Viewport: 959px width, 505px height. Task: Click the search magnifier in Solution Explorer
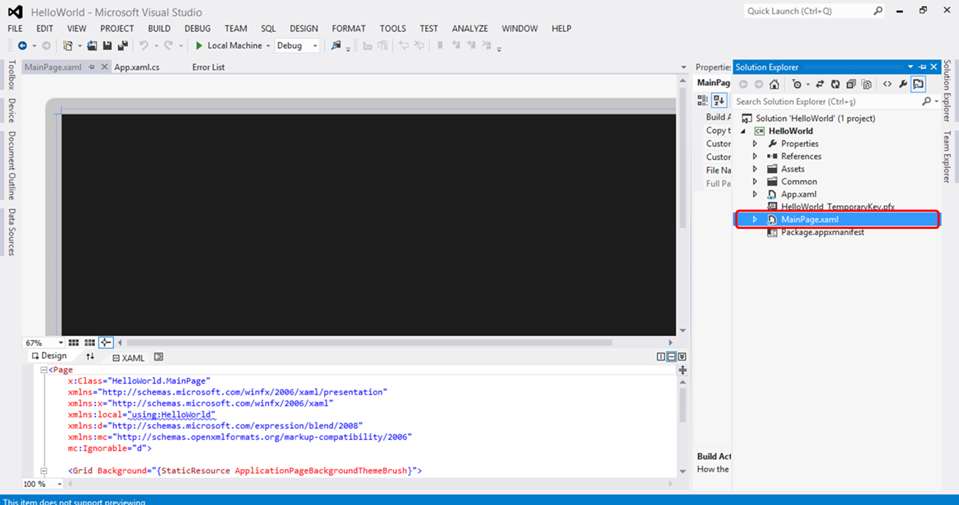click(927, 101)
